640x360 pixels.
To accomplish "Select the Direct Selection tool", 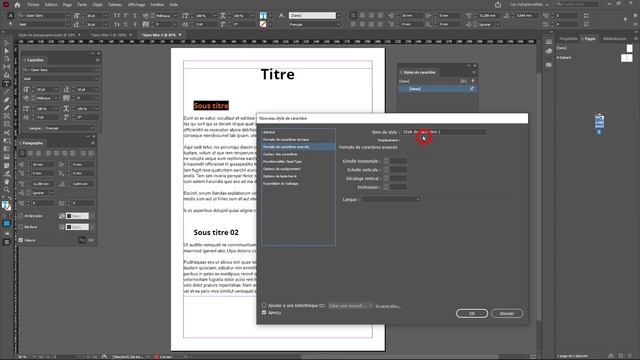I will 7,51.
